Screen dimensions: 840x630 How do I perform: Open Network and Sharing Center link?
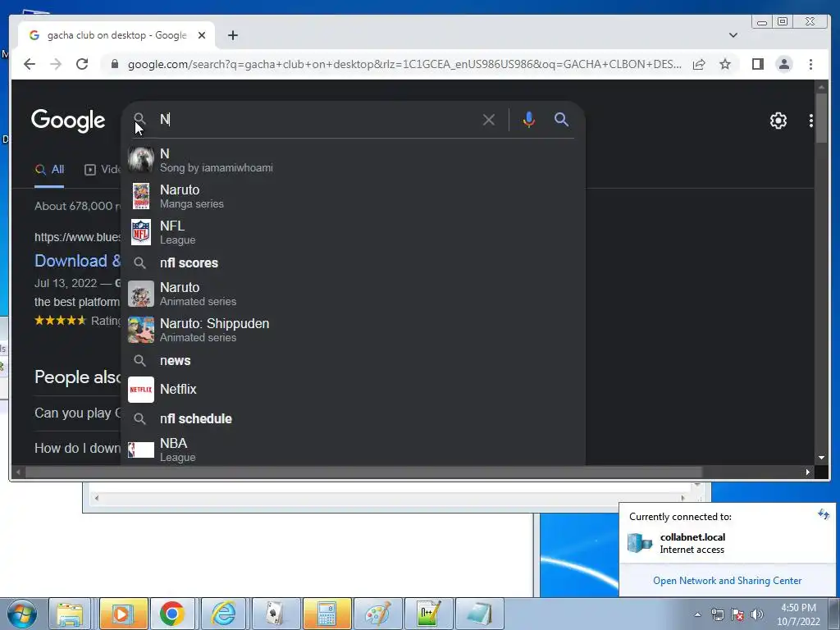tap(727, 581)
